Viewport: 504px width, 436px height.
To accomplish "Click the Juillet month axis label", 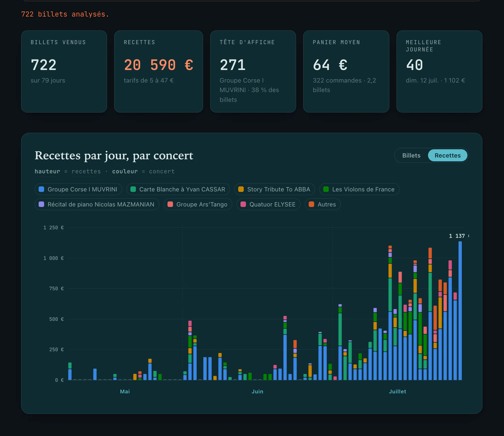I will [397, 392].
